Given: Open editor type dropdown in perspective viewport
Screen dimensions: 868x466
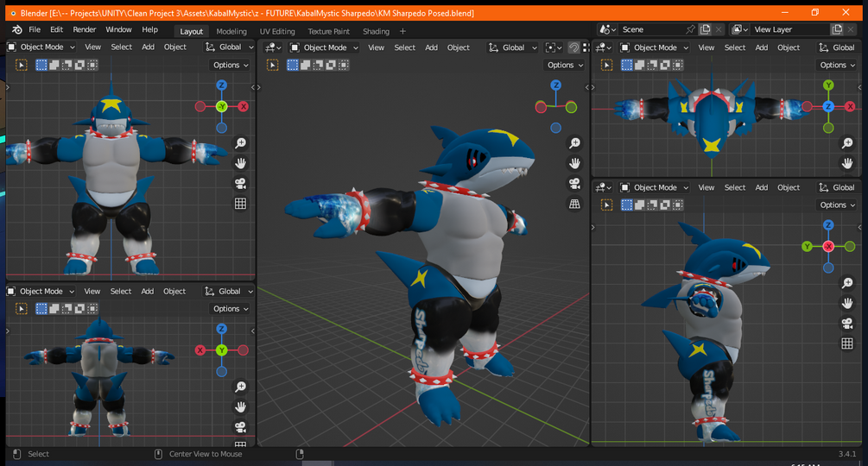Looking at the screenshot, I should 273,47.
